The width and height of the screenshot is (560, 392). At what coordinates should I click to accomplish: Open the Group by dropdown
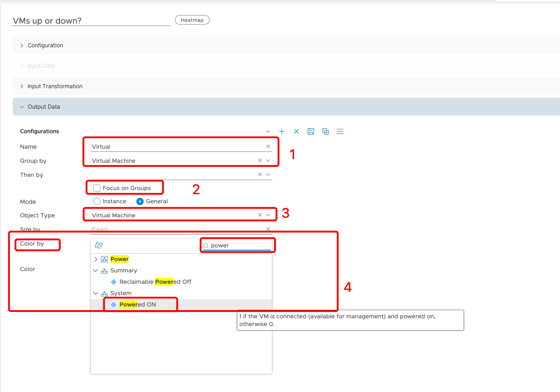268,161
